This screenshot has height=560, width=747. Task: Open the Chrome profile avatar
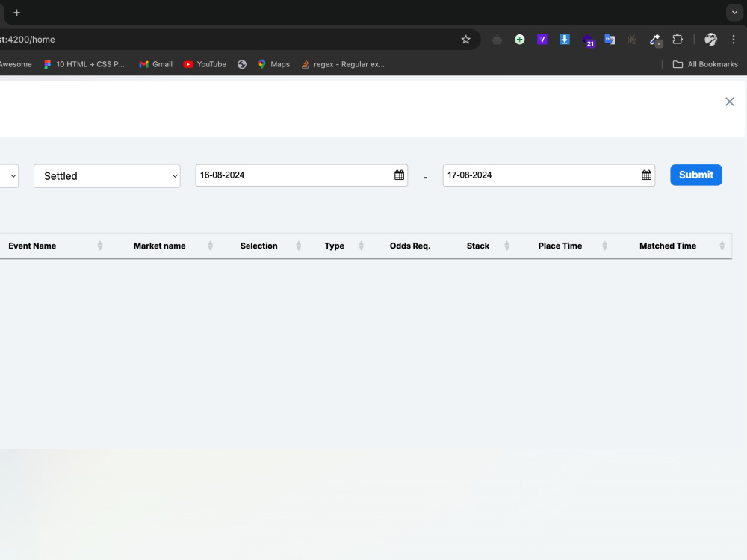710,40
